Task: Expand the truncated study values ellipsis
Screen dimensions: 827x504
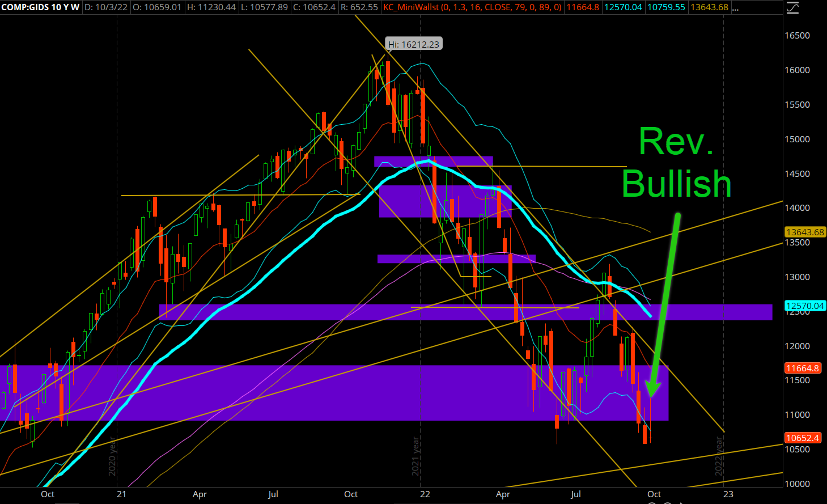Action: [x=735, y=7]
